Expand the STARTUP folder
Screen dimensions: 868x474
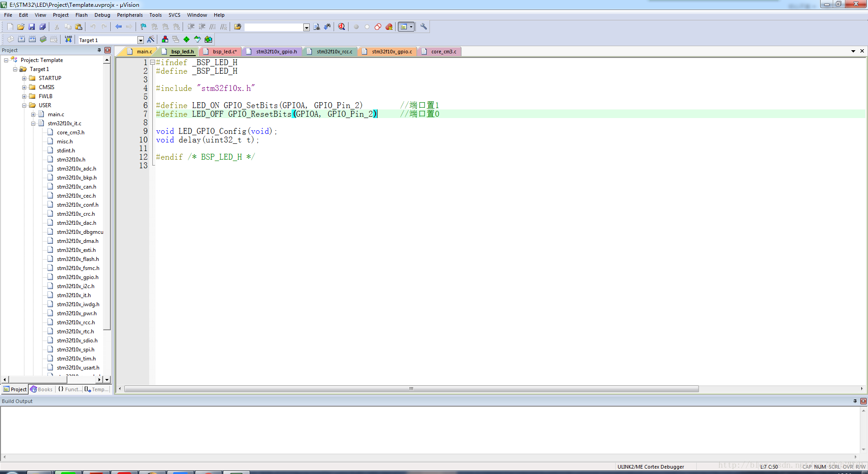coord(24,78)
